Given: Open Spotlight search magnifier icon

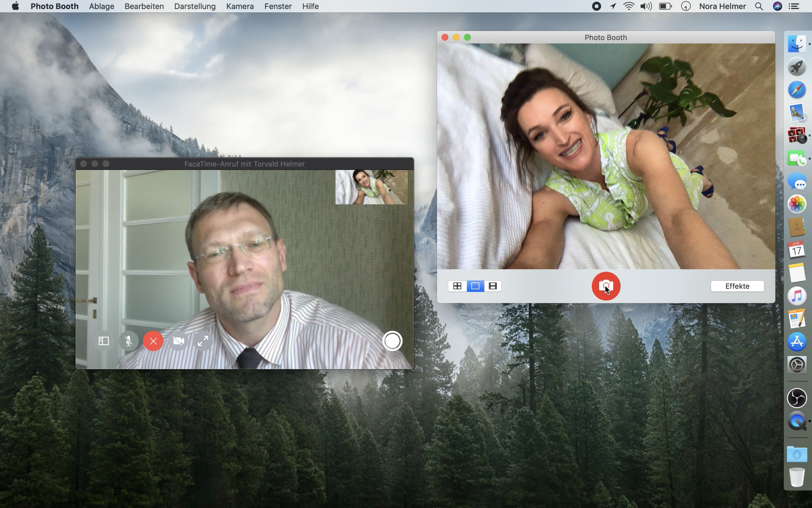Looking at the screenshot, I should [x=759, y=6].
